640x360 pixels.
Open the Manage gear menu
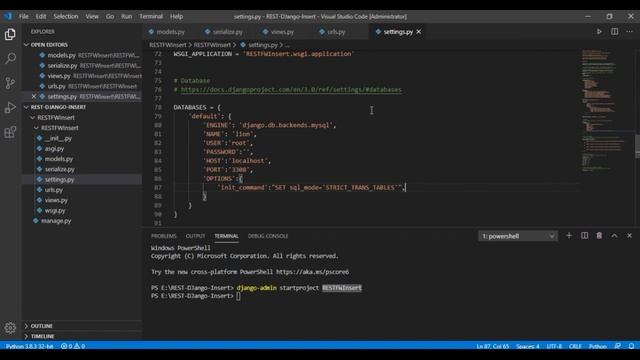(10, 327)
